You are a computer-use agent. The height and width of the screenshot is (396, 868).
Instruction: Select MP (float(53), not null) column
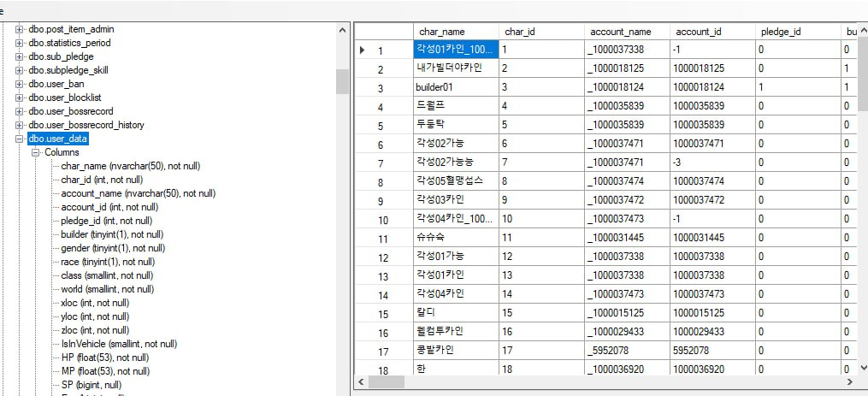tap(106, 371)
